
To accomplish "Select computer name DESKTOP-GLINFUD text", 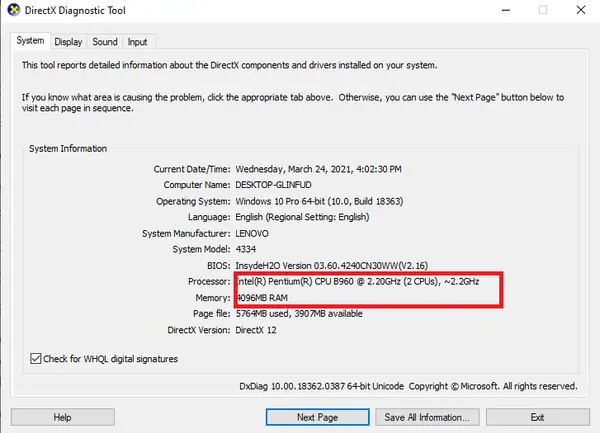I will coord(273,185).
